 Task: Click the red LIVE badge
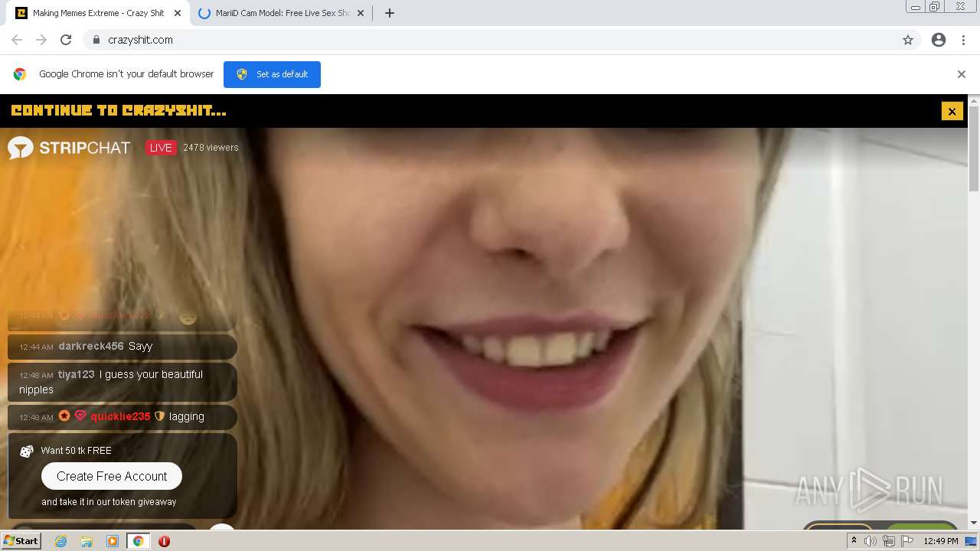point(161,148)
